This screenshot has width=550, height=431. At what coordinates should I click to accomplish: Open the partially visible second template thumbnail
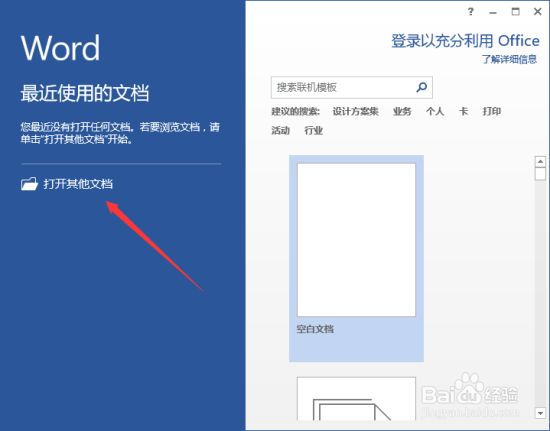[356, 399]
